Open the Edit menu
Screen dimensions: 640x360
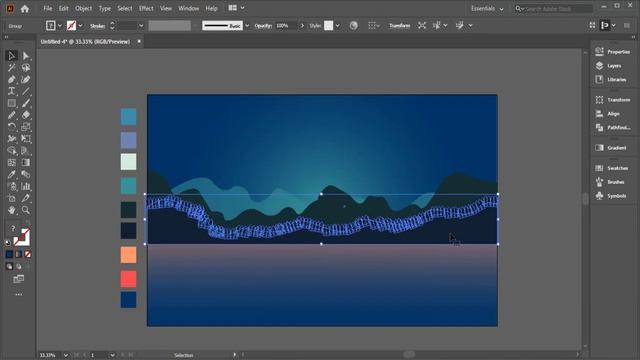point(63,9)
